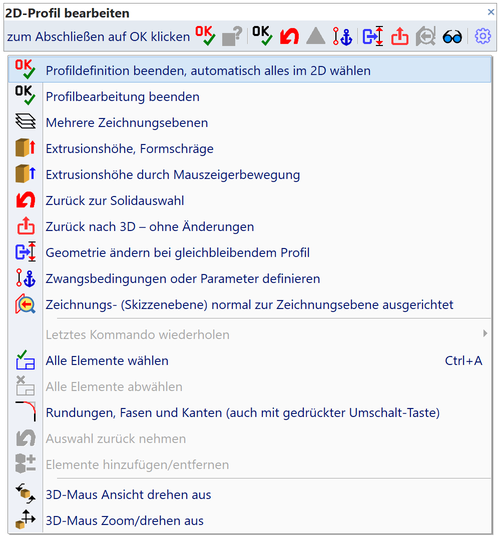The width and height of the screenshot is (500, 542).
Task: Click the anchor constraints icon in toolbar
Action: click(x=342, y=36)
